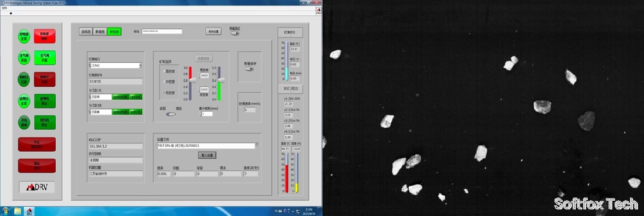The width and height of the screenshot is (644, 216).
Task: Switch to the 影像图 tab
Action: pos(100,32)
